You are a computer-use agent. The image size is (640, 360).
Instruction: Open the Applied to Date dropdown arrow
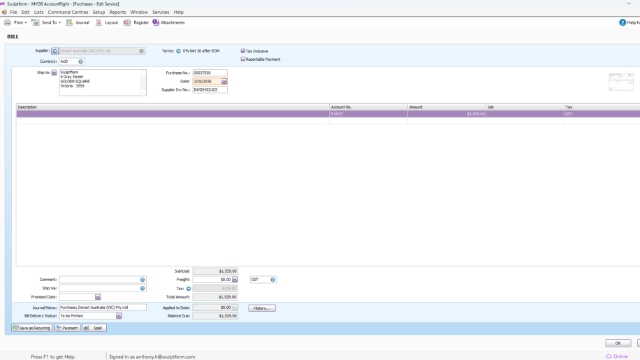(235, 307)
